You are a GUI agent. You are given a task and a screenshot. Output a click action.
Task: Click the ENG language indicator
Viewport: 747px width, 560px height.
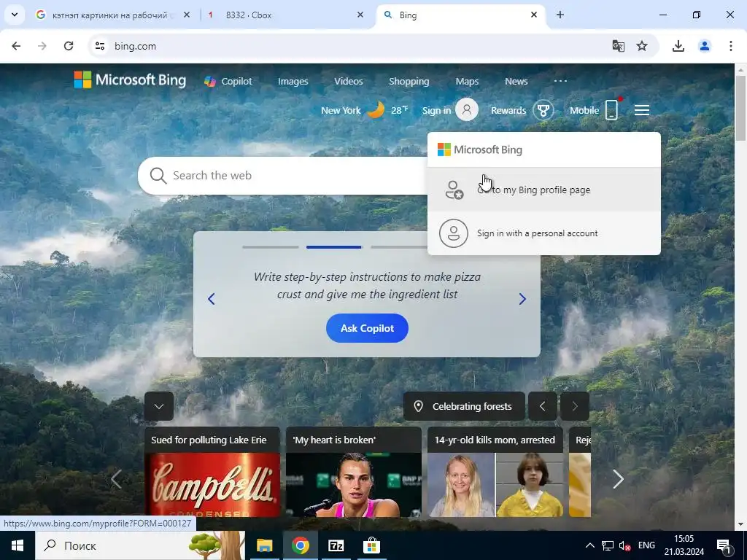[646, 545]
